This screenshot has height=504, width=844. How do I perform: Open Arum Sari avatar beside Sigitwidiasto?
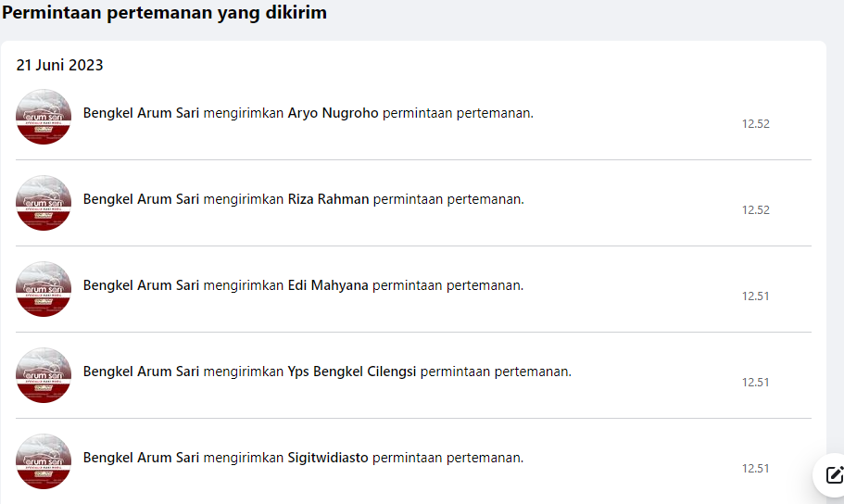(x=44, y=461)
